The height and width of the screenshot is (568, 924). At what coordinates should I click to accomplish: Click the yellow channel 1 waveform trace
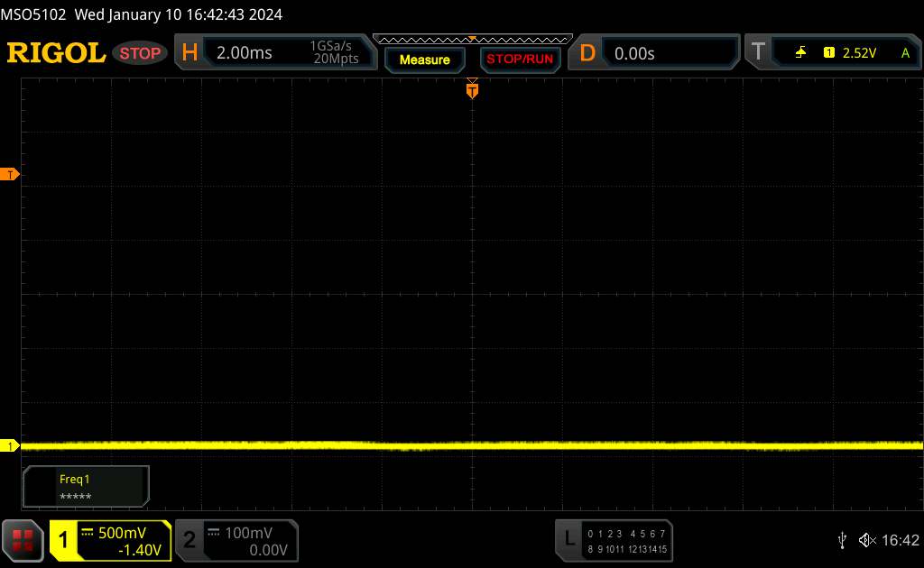(x=471, y=445)
